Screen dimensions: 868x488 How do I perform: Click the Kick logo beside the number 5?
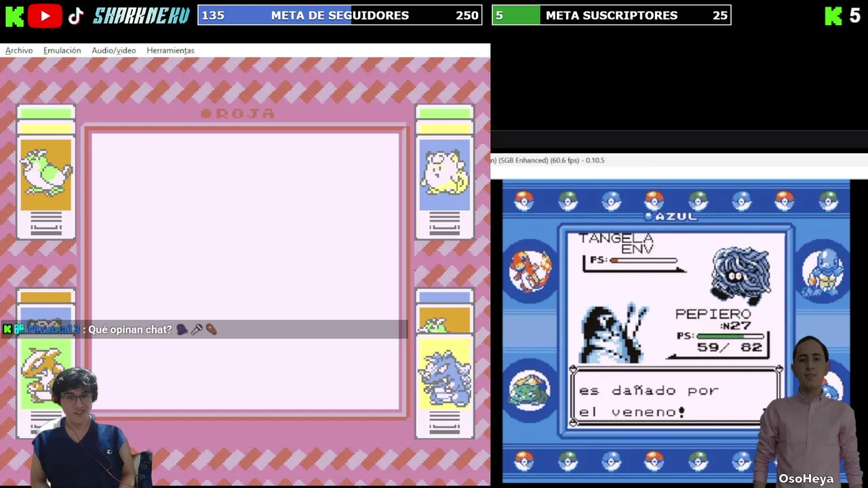(833, 16)
